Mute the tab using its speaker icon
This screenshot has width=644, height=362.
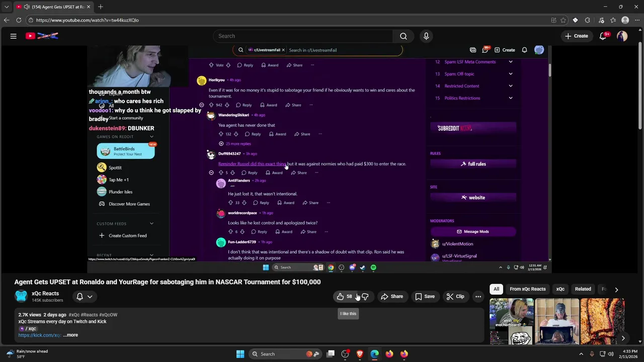27,7
